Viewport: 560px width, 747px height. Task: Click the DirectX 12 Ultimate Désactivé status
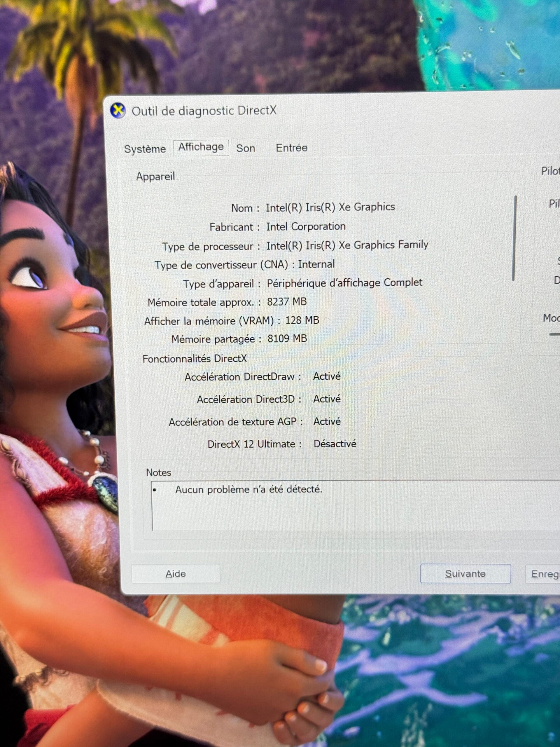click(335, 444)
